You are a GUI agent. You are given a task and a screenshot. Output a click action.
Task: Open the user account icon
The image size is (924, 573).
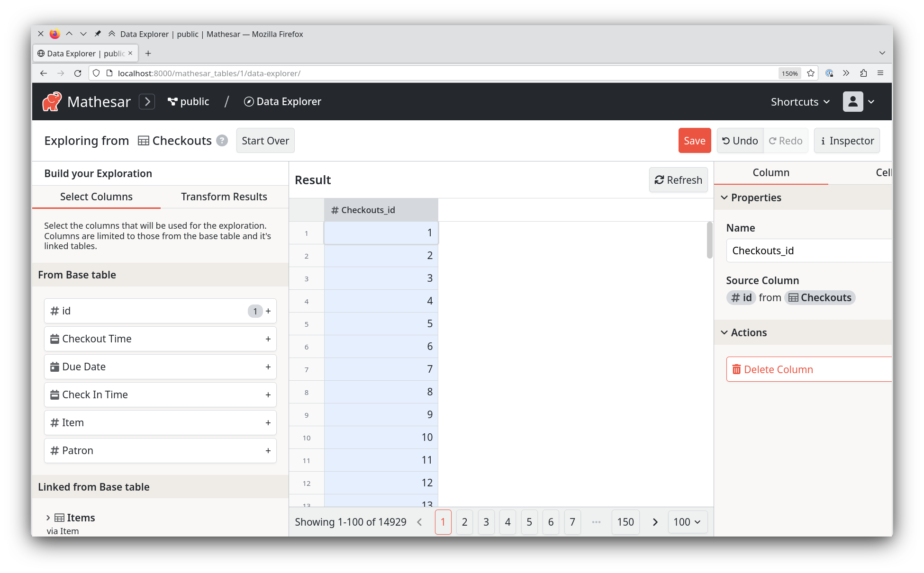(x=853, y=101)
